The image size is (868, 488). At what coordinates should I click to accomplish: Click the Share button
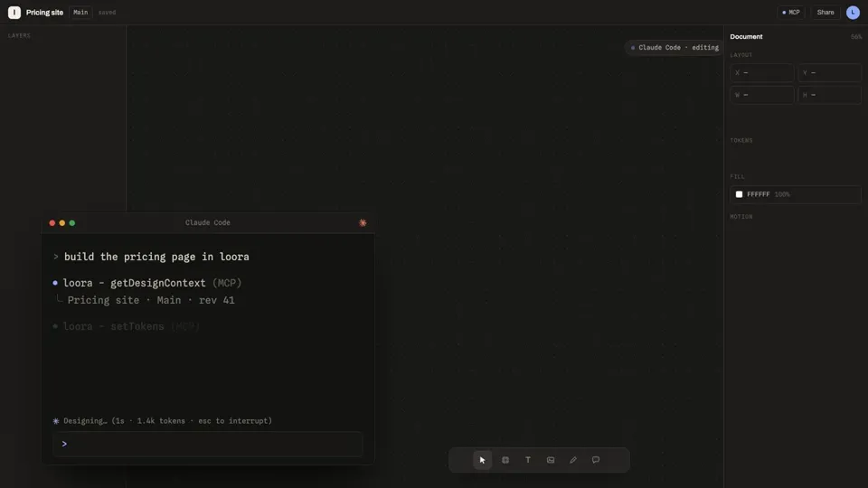(826, 12)
